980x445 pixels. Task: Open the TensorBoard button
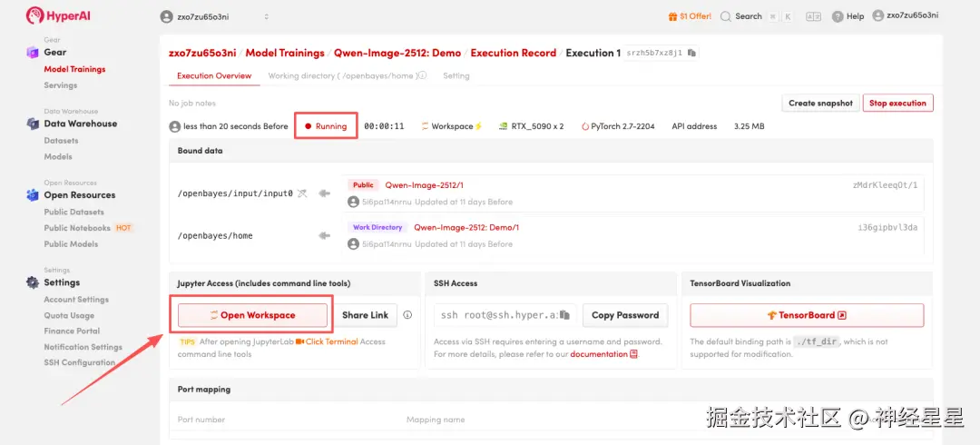807,315
